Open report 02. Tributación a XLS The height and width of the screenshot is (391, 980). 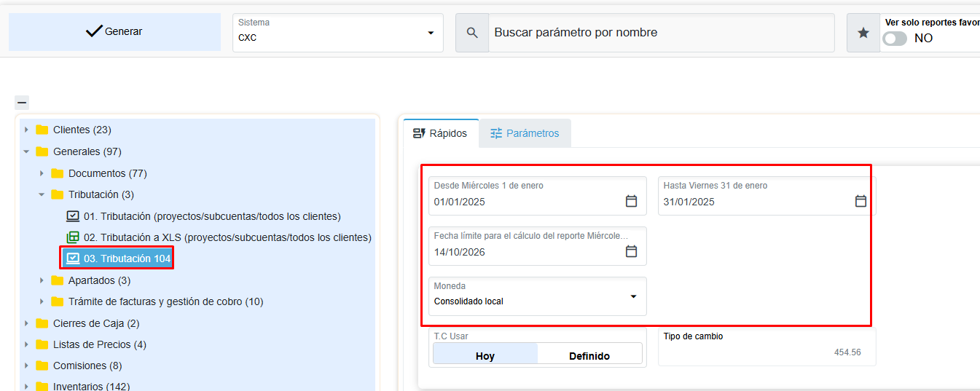tap(227, 237)
